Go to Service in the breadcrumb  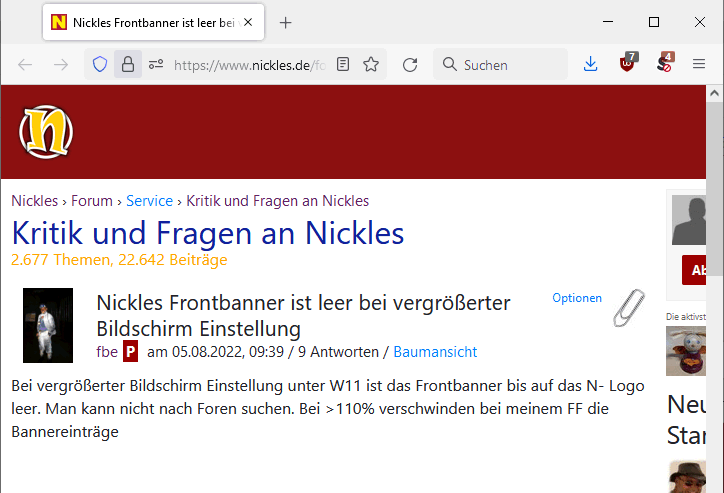click(149, 201)
